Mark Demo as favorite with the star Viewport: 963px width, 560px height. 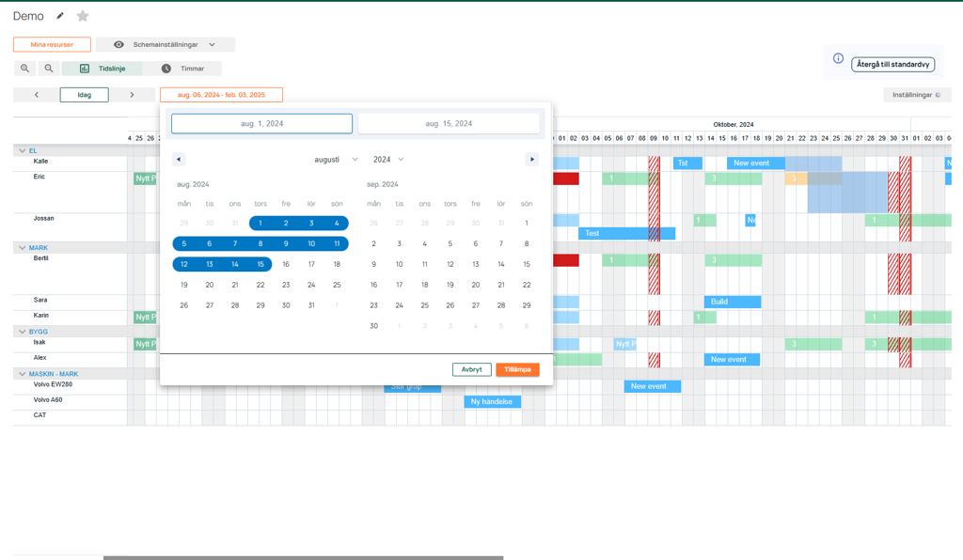83,16
